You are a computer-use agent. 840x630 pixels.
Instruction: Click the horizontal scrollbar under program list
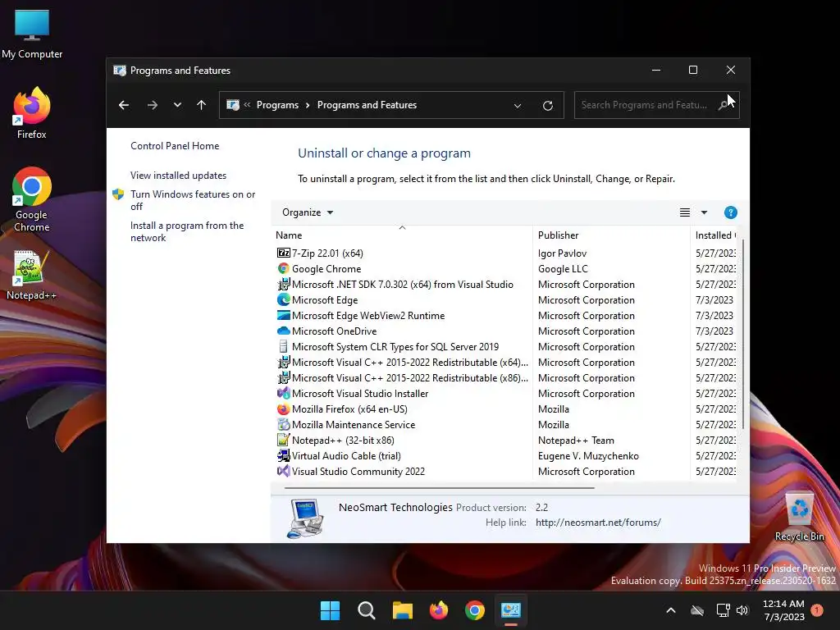440,488
